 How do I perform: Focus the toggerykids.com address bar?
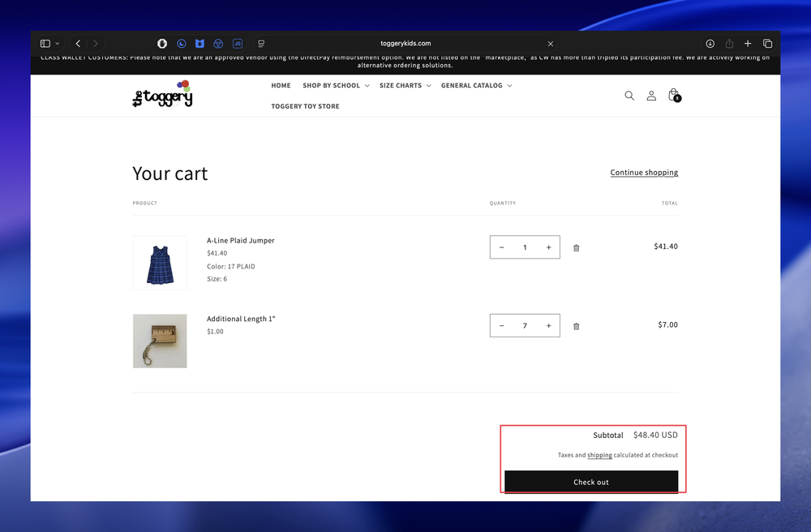405,44
